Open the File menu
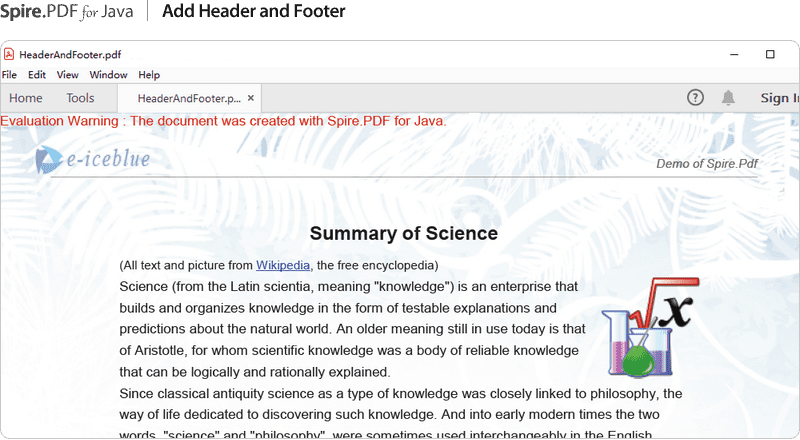Viewport: 800px width, 440px height. pos(9,75)
